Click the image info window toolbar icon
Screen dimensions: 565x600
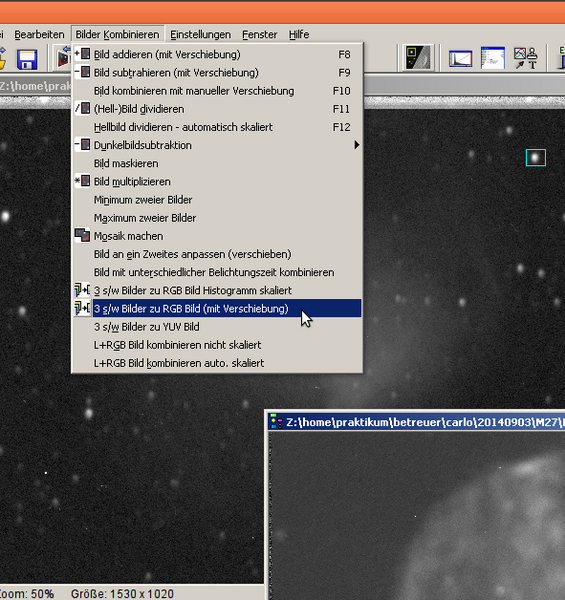(492, 58)
